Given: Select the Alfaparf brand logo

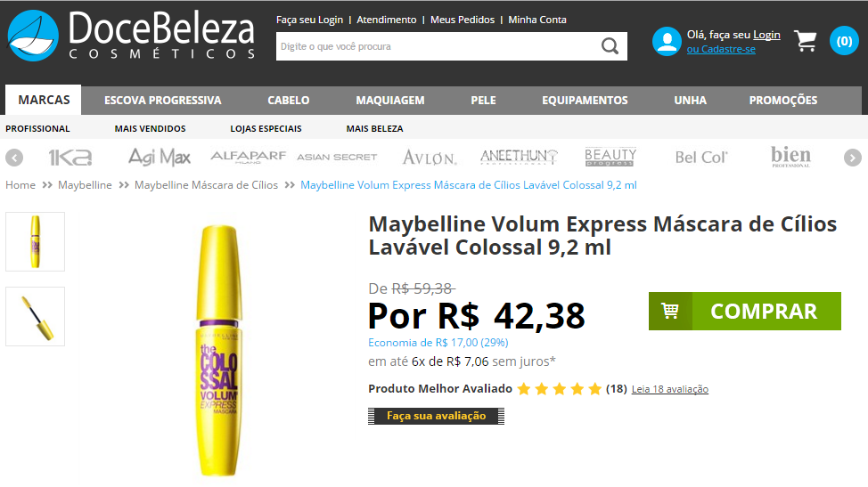Looking at the screenshot, I should click(248, 157).
